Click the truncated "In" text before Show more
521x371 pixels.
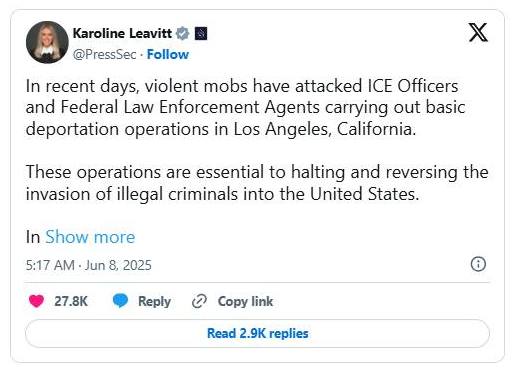33,237
